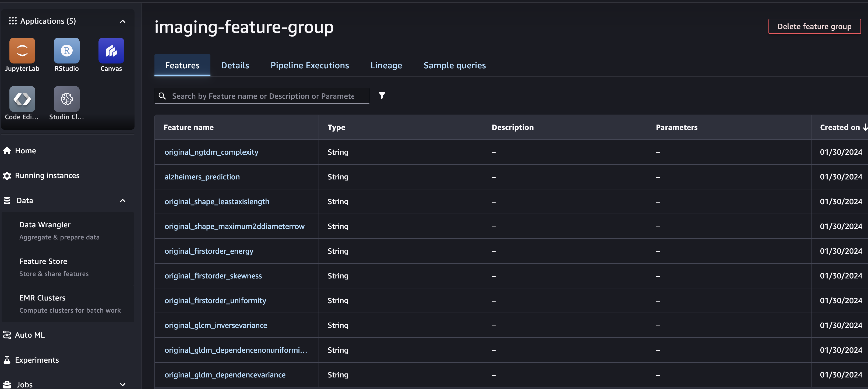
Task: Switch to the Details tab
Action: (x=235, y=65)
